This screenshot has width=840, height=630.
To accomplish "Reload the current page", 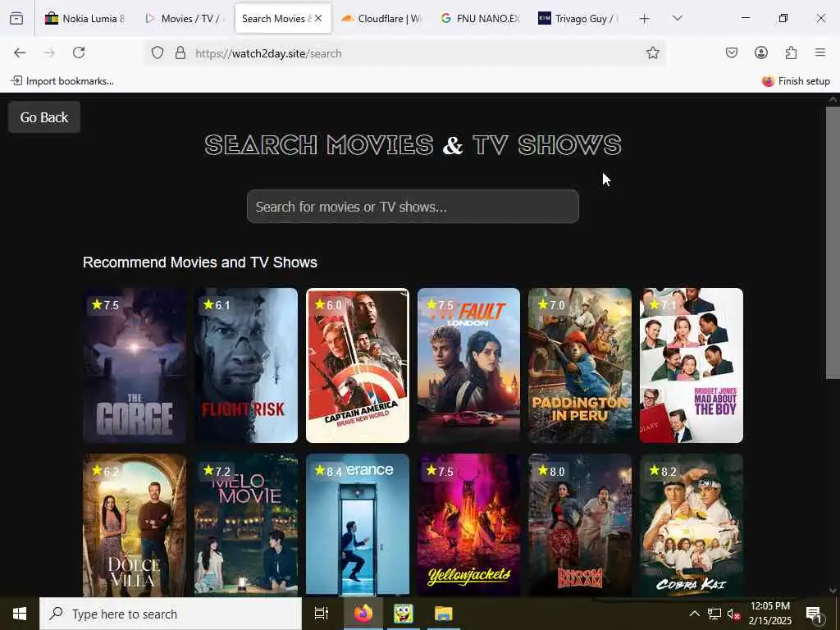I will tap(79, 52).
